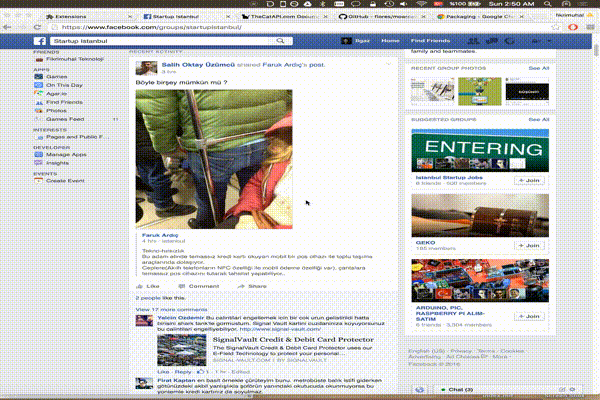Image resolution: width=600 pixels, height=400 pixels.
Task: Click the Photos sidebar icon
Action: pyautogui.click(x=39, y=111)
